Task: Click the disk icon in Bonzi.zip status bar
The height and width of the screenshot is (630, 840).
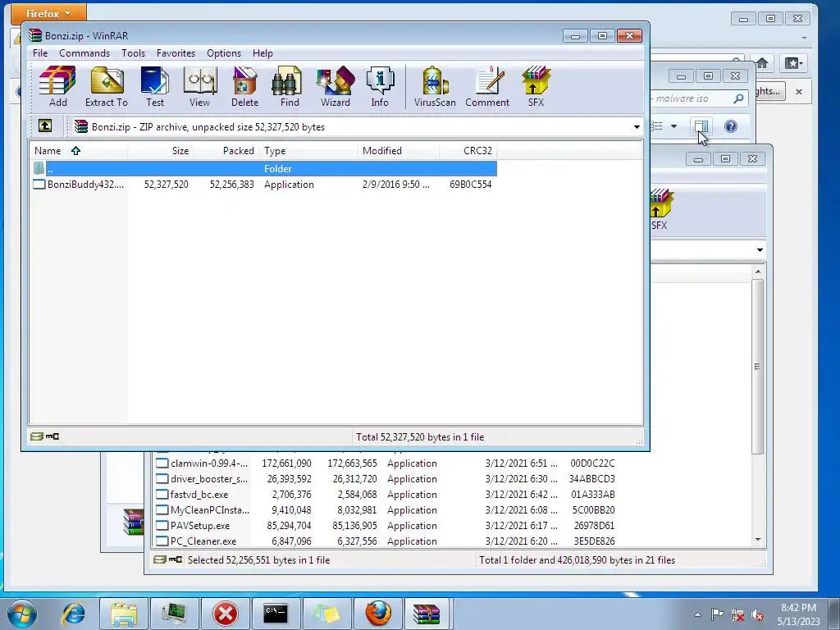Action: coord(36,436)
